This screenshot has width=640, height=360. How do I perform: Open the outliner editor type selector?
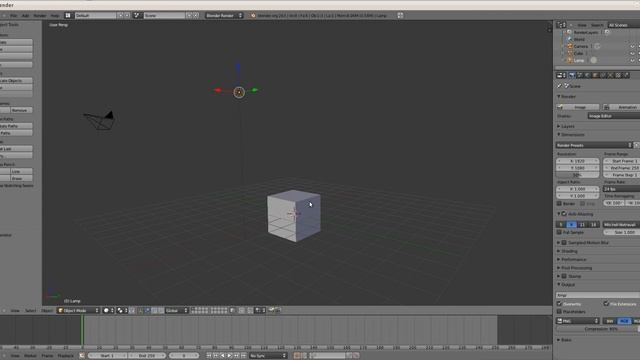[x=561, y=25]
